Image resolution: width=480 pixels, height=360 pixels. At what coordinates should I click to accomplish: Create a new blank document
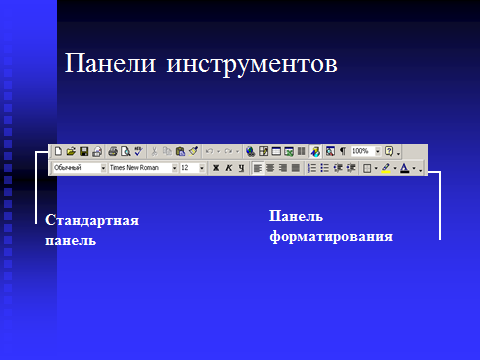pyautogui.click(x=58, y=151)
